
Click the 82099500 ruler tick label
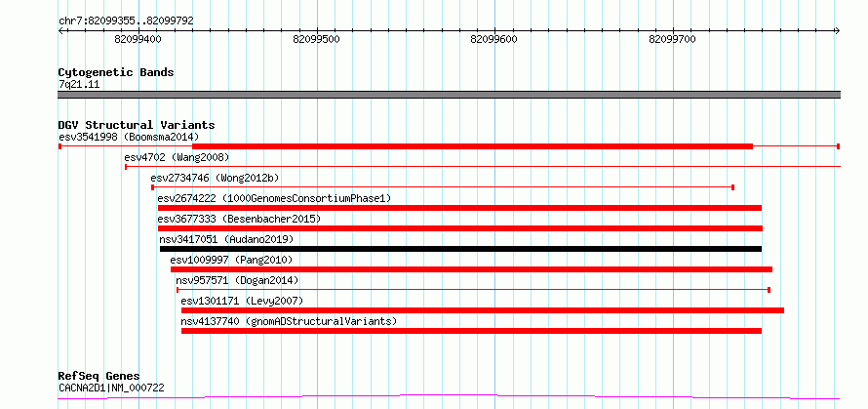(316, 39)
